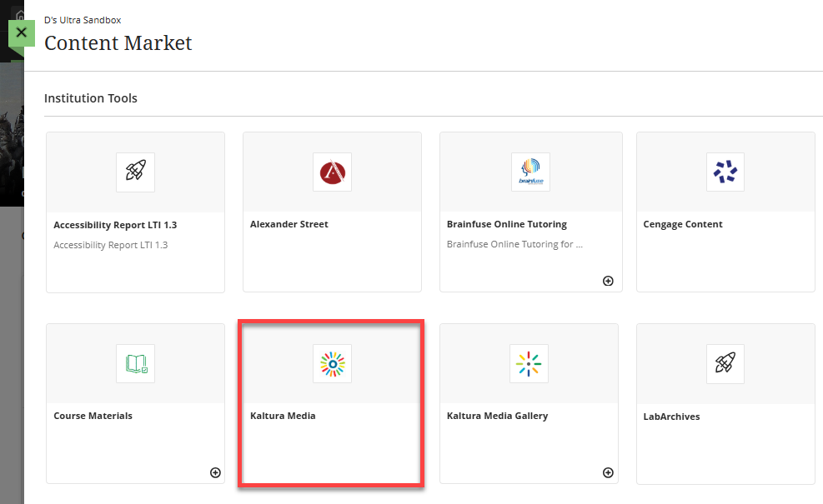This screenshot has height=504, width=823.
Task: Open the Kaltura Media Gallery title
Action: pos(497,416)
